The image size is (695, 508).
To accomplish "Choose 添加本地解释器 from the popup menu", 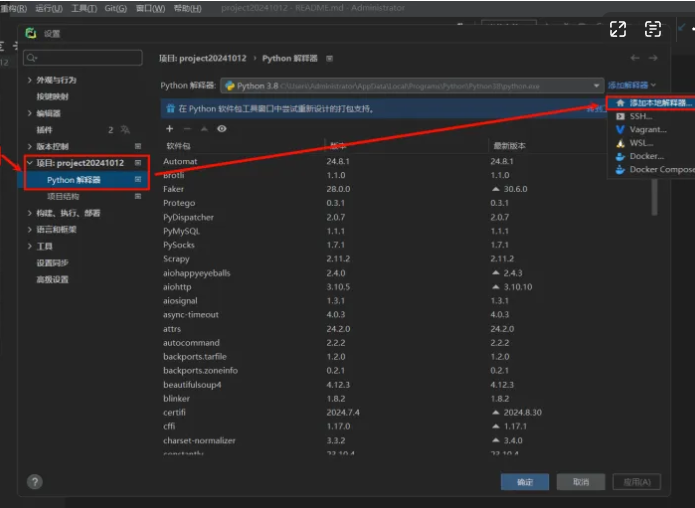I will (651, 103).
